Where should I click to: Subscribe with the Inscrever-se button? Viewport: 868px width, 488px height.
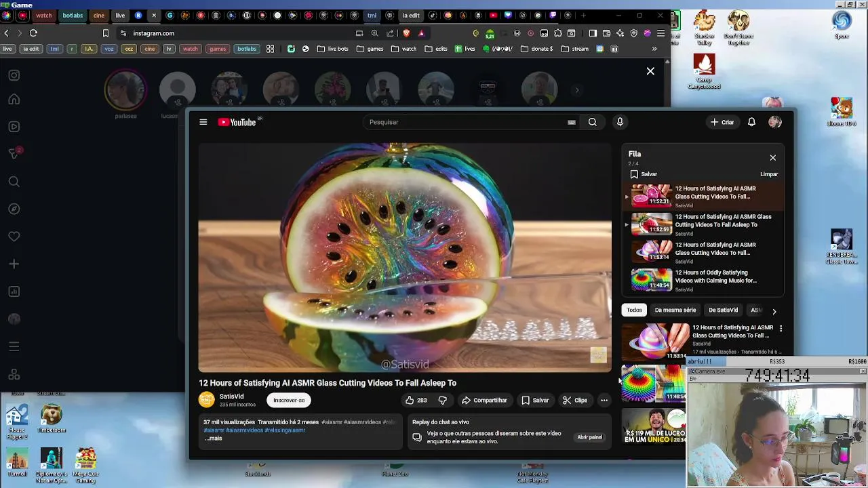pyautogui.click(x=289, y=400)
